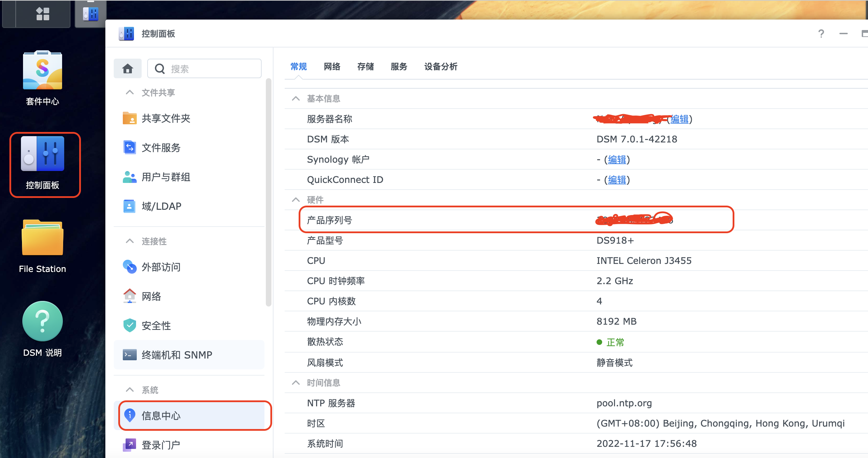
Task: Collapse the 基本信息 section
Action: 295,98
